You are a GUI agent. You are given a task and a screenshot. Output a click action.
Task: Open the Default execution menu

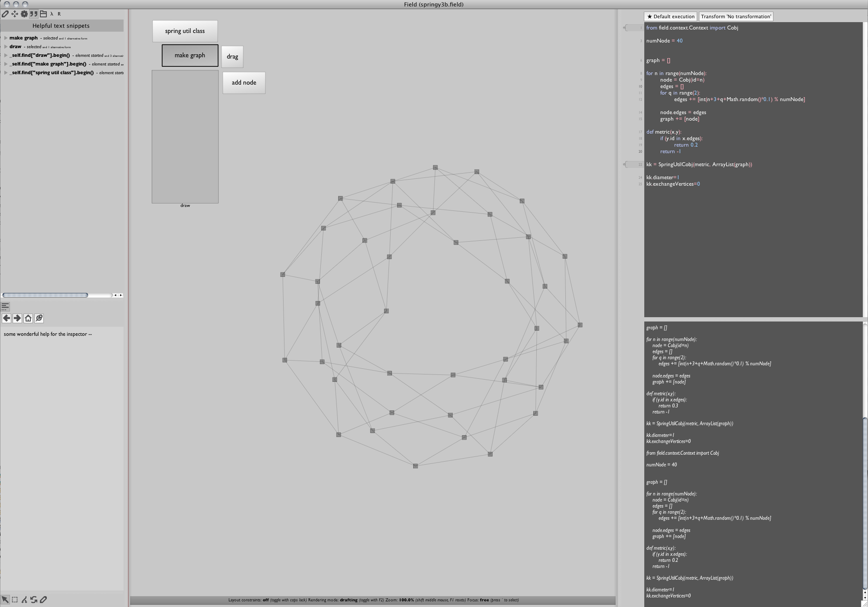tap(670, 16)
